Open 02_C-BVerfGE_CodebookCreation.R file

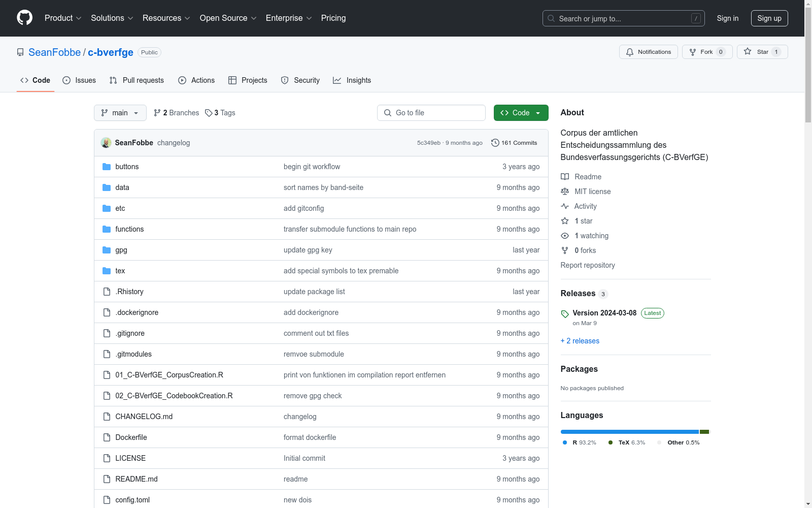pyautogui.click(x=174, y=396)
